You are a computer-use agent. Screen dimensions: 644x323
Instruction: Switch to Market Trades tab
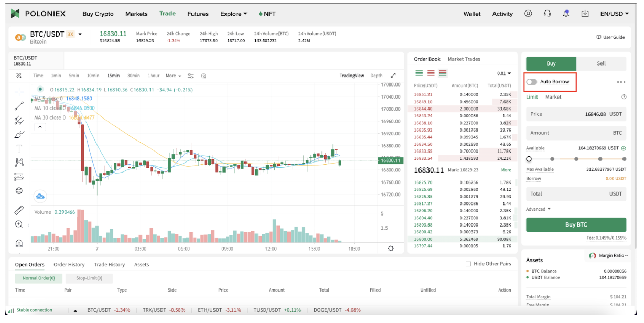click(x=464, y=59)
